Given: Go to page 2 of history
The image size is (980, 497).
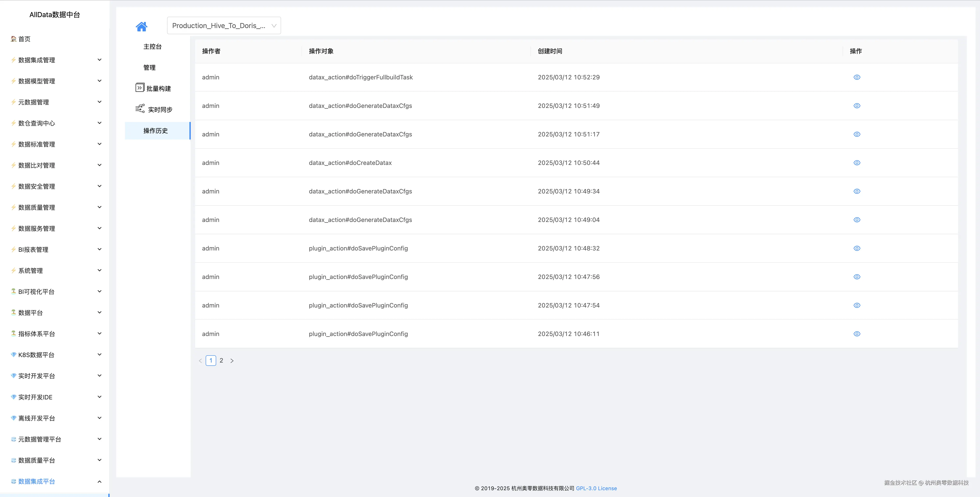Looking at the screenshot, I should click(x=221, y=360).
